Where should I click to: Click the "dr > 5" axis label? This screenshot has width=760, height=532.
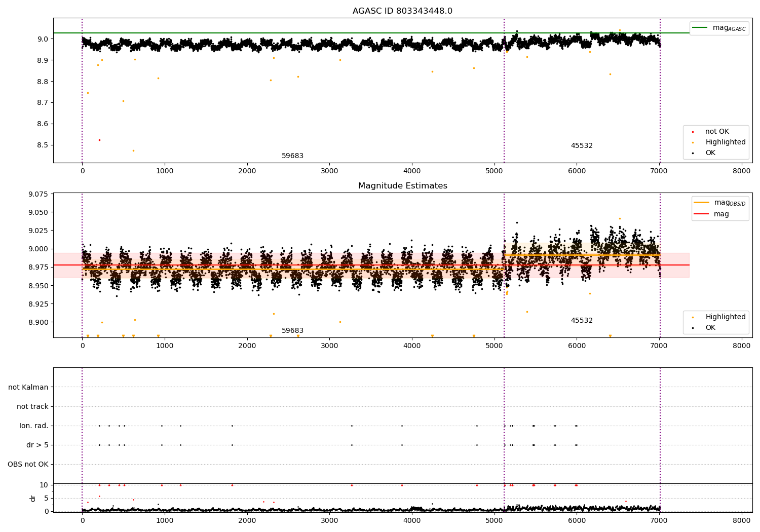(37, 445)
